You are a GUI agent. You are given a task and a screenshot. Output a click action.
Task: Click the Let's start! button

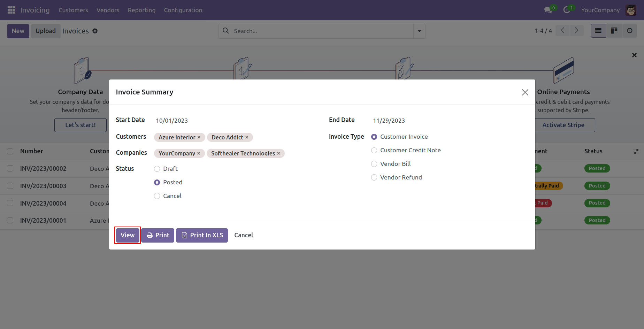coord(80,125)
